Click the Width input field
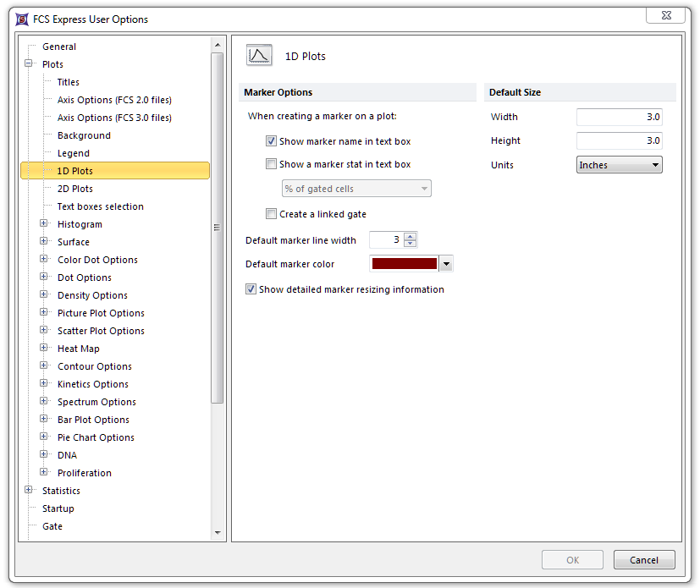 click(x=619, y=118)
